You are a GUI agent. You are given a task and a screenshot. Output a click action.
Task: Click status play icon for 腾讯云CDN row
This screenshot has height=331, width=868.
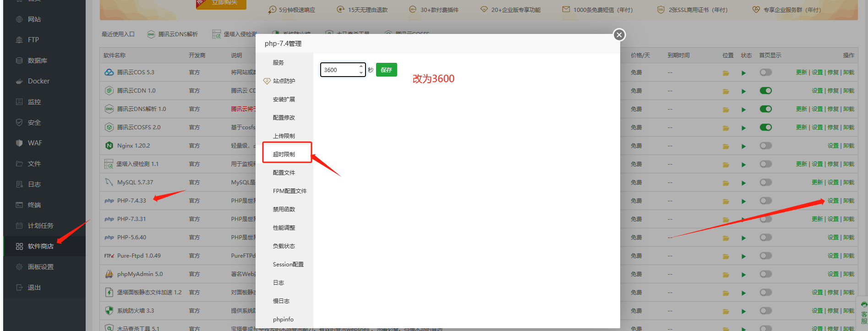(x=743, y=91)
